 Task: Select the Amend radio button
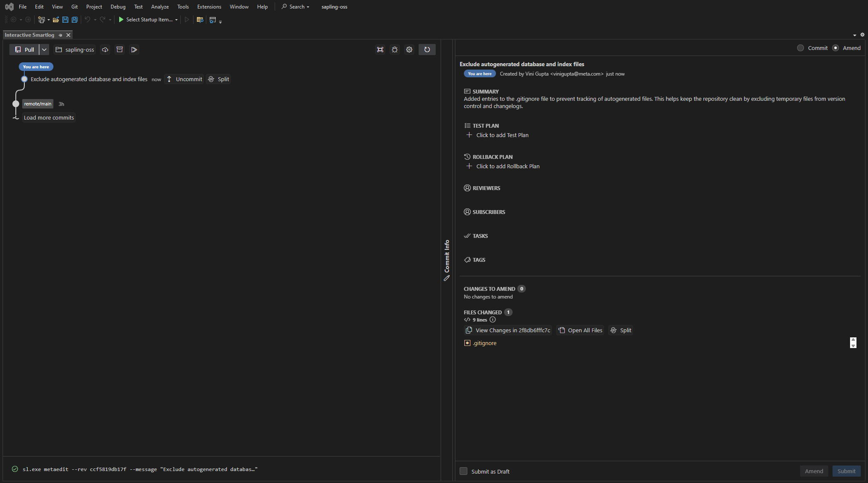[836, 48]
